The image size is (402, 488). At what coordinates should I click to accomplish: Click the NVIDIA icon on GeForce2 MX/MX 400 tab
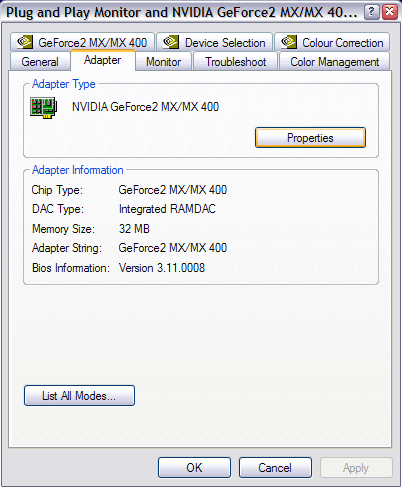coord(25,42)
